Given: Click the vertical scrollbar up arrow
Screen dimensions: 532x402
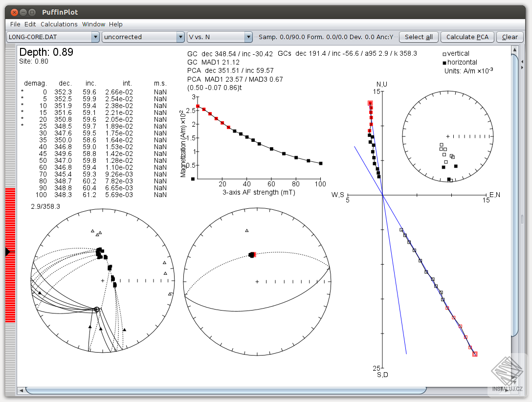Looking at the screenshot, I should (x=514, y=49).
